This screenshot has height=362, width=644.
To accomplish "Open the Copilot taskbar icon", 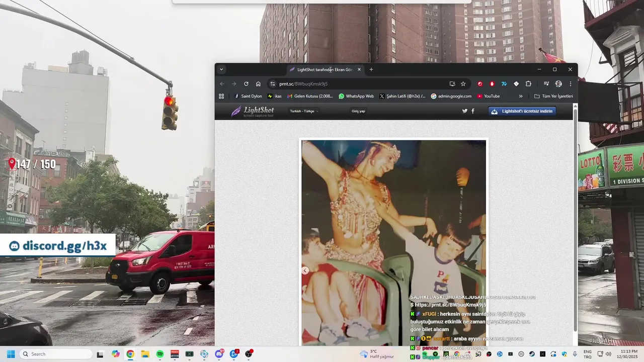I will (116, 354).
